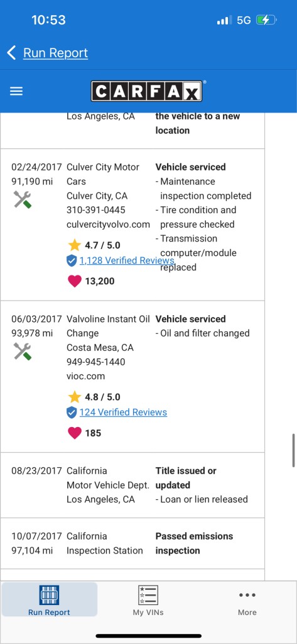Open the 1,128 Verified Reviews link
The image size is (297, 644).
[x=127, y=260]
